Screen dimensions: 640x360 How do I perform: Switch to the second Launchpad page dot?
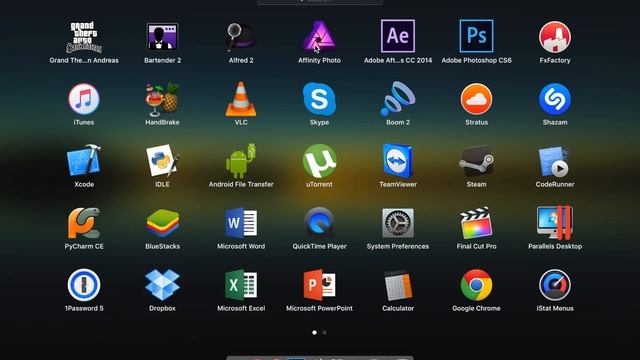324,333
